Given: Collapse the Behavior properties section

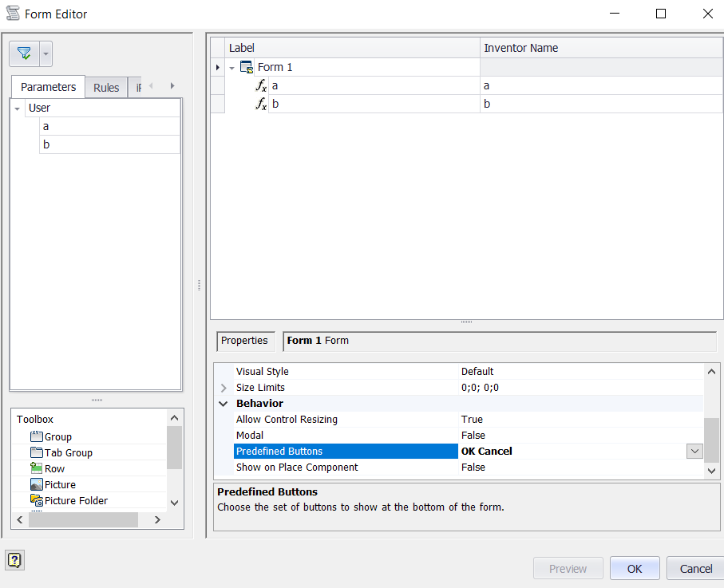Looking at the screenshot, I should click(223, 403).
